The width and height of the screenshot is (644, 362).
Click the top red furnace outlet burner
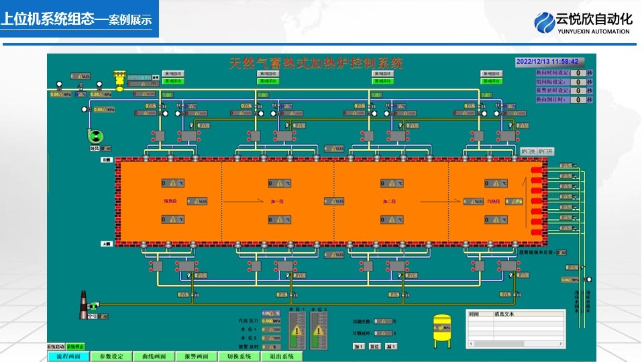pos(537,170)
